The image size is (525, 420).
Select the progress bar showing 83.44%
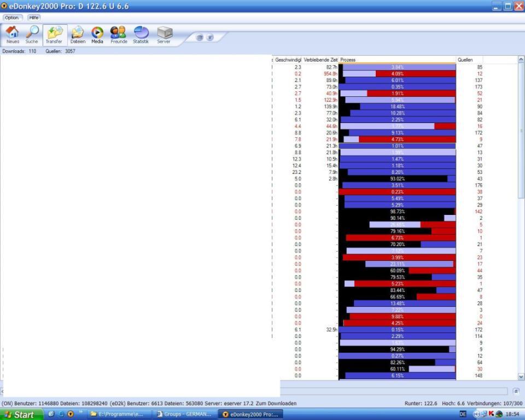click(398, 290)
